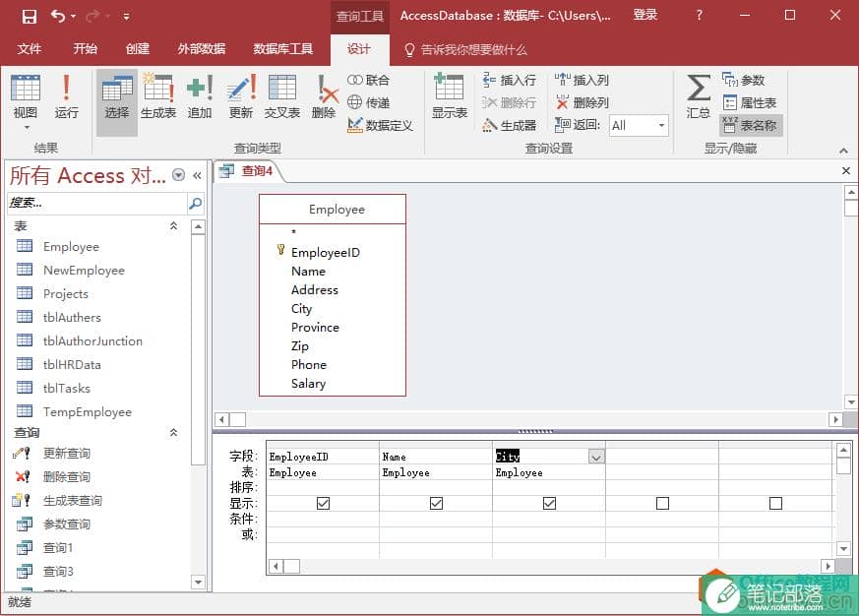Collapse the Queries (查询) group

pos(173,432)
